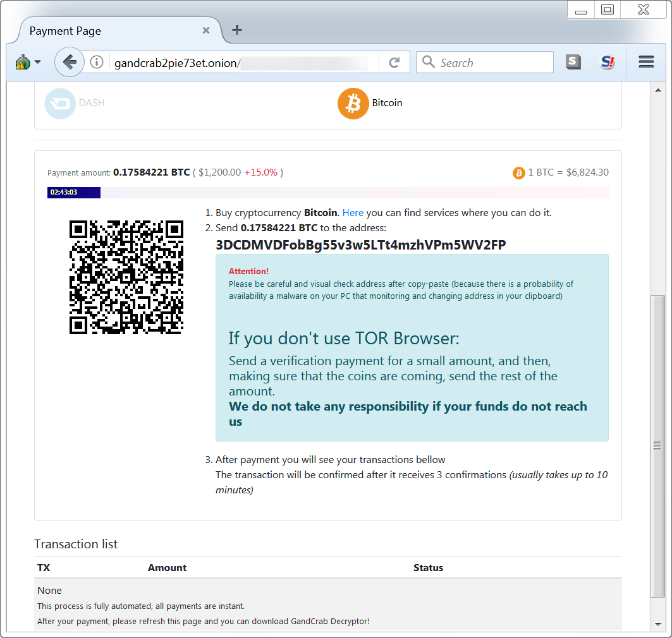Viewport: 672px width, 638px height.
Task: Click the S! toolbar extension icon
Action: [608, 62]
